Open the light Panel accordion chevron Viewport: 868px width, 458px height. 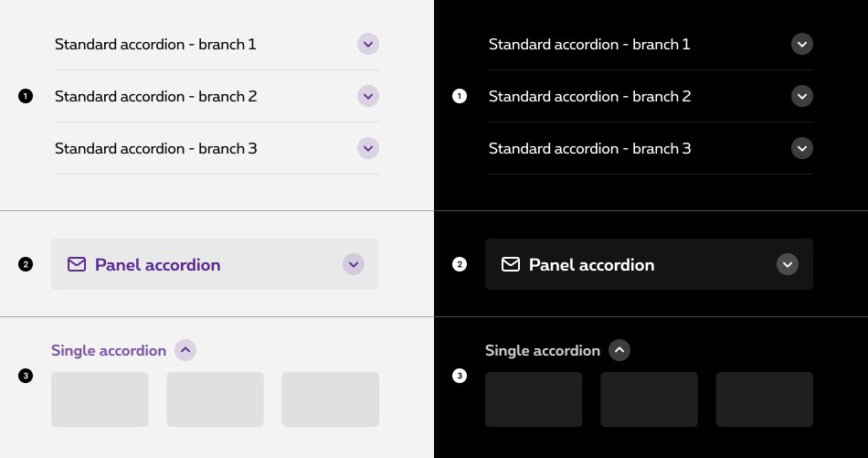pos(354,264)
